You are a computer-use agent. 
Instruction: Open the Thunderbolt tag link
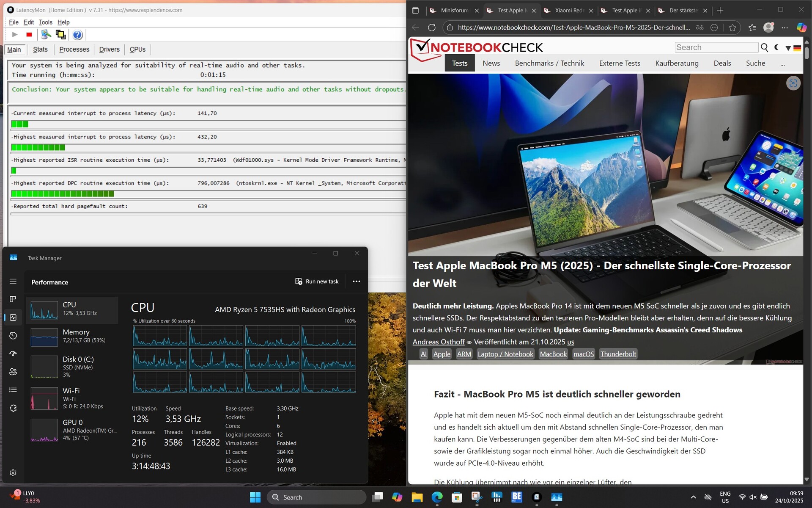(x=618, y=354)
